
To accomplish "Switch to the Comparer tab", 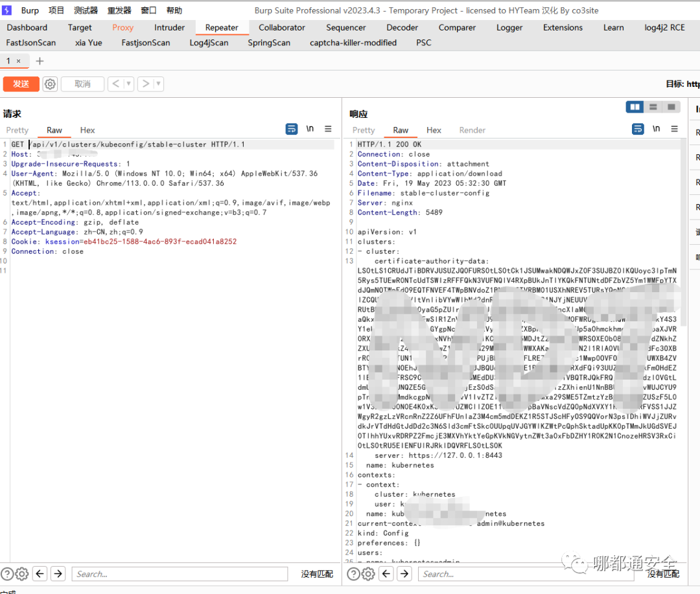I will click(x=457, y=28).
